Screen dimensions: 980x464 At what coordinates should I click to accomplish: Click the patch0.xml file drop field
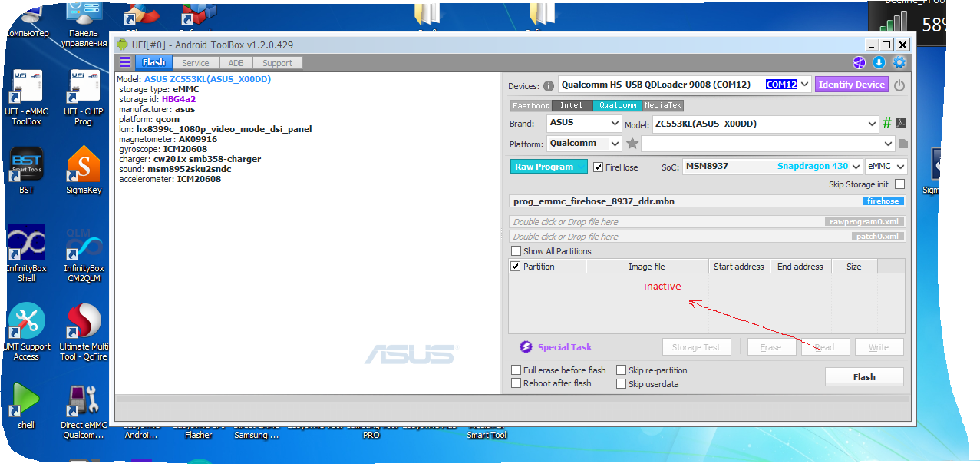tap(707, 237)
